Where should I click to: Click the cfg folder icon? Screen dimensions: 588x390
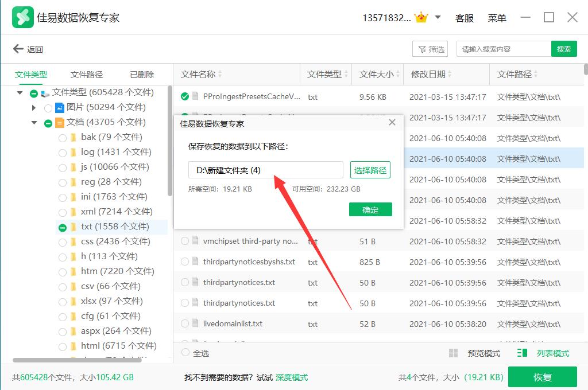[73, 317]
